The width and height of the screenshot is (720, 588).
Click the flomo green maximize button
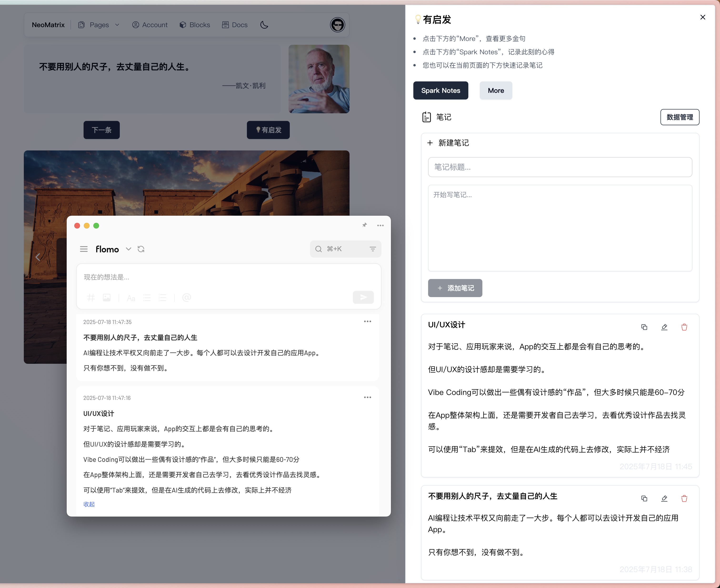tap(96, 226)
